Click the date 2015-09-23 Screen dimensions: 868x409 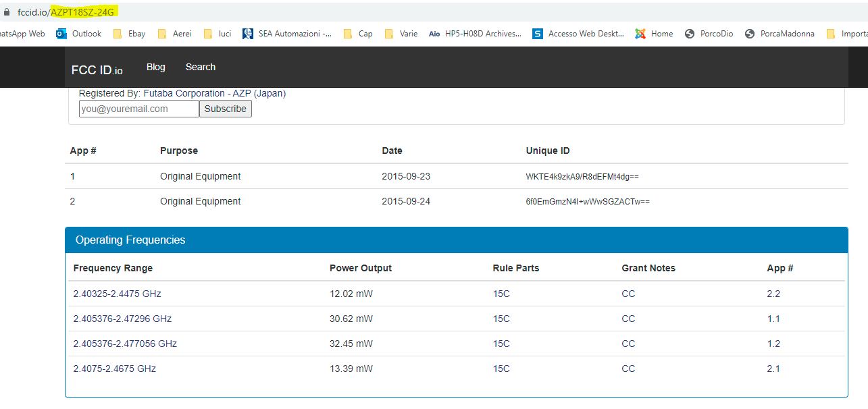pos(406,176)
